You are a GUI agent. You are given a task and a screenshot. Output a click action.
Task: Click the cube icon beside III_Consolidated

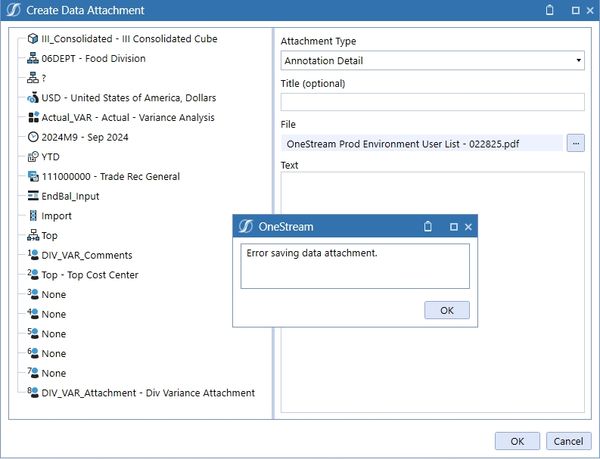tap(33, 39)
